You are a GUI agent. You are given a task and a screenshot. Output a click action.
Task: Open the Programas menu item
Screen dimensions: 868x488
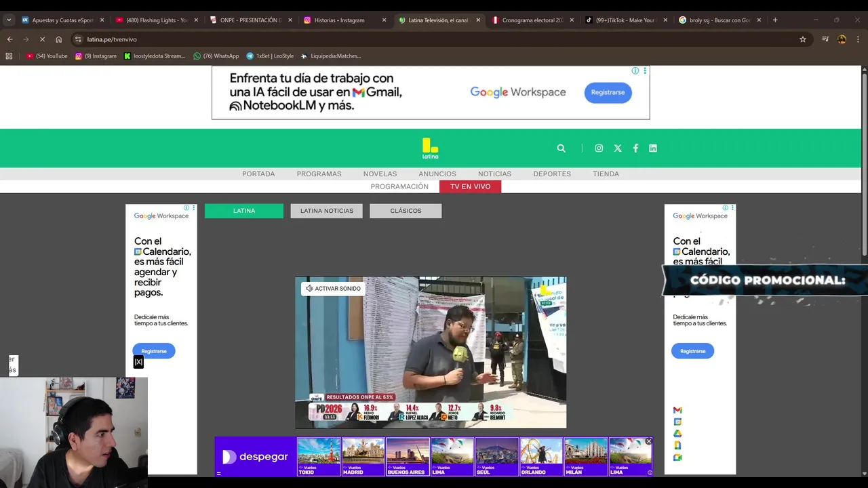click(x=319, y=174)
